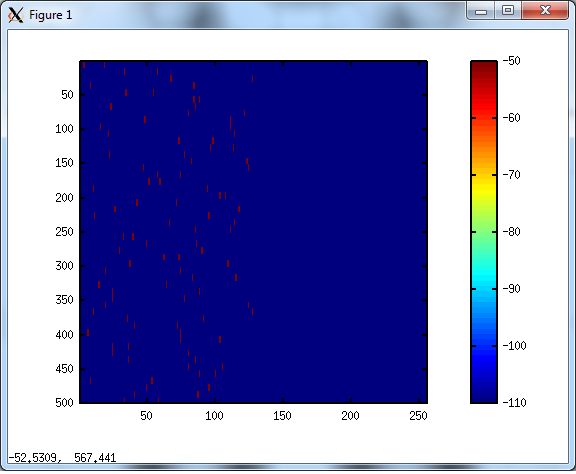Click the y-axis tick label 400
The image size is (576, 474).
coord(64,335)
